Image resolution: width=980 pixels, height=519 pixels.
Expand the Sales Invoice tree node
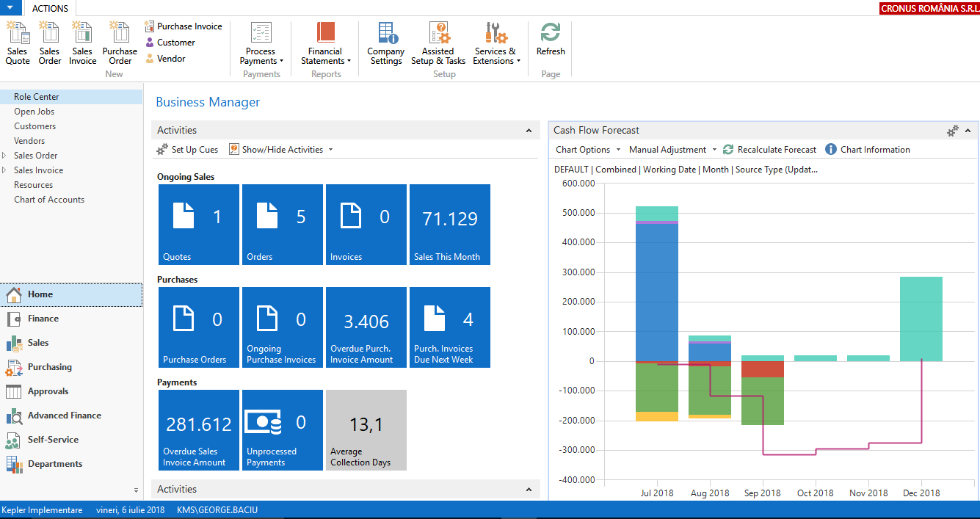click(x=5, y=170)
